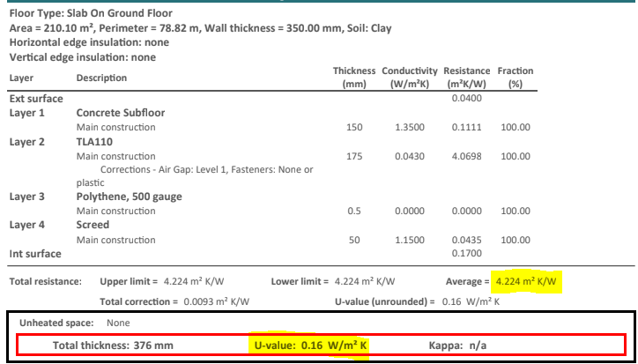The height and width of the screenshot is (364, 638).
Task: Click the 'Fraction (%)' column header
Action: click(x=516, y=78)
